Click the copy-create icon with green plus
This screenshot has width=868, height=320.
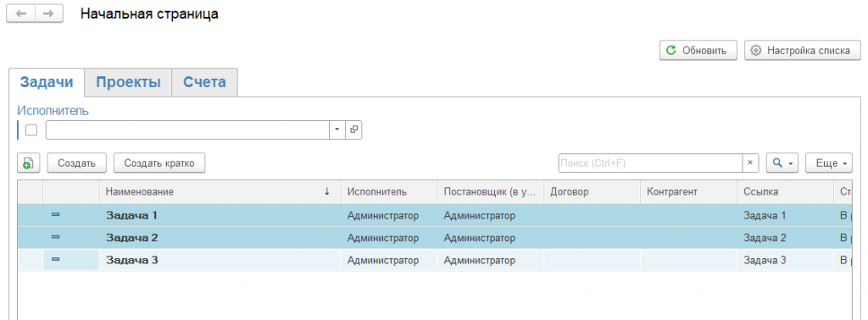(x=29, y=163)
